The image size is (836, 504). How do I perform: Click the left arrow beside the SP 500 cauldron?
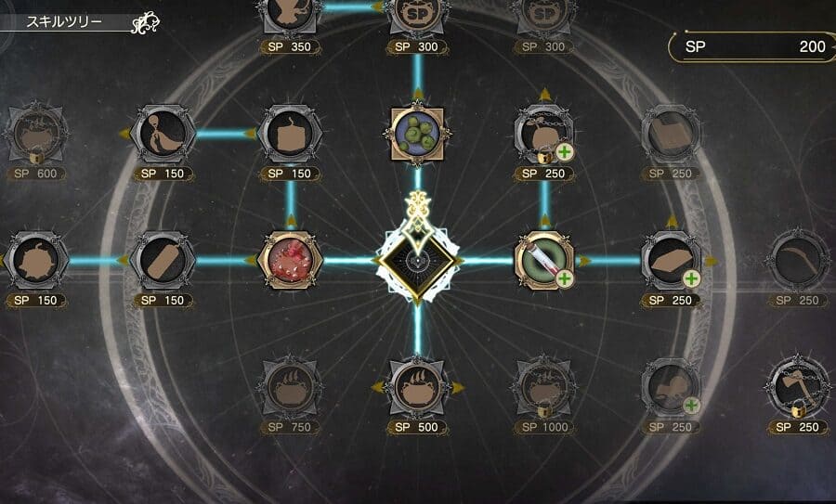(x=377, y=387)
